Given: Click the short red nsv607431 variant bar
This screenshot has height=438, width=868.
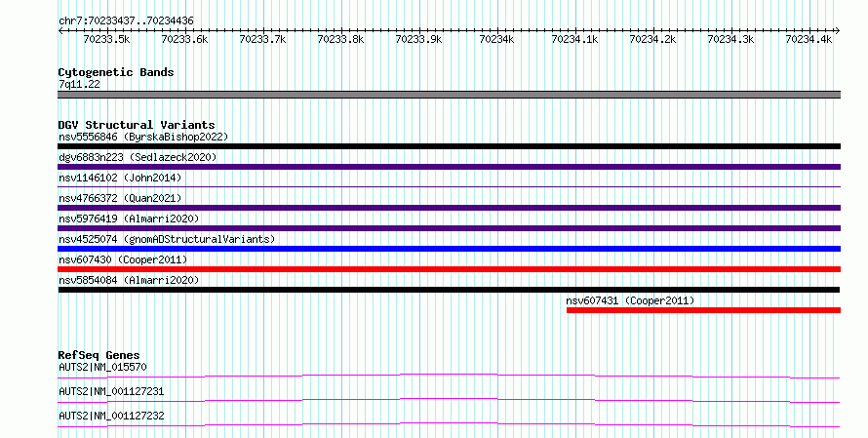Looking at the screenshot, I should (x=703, y=310).
